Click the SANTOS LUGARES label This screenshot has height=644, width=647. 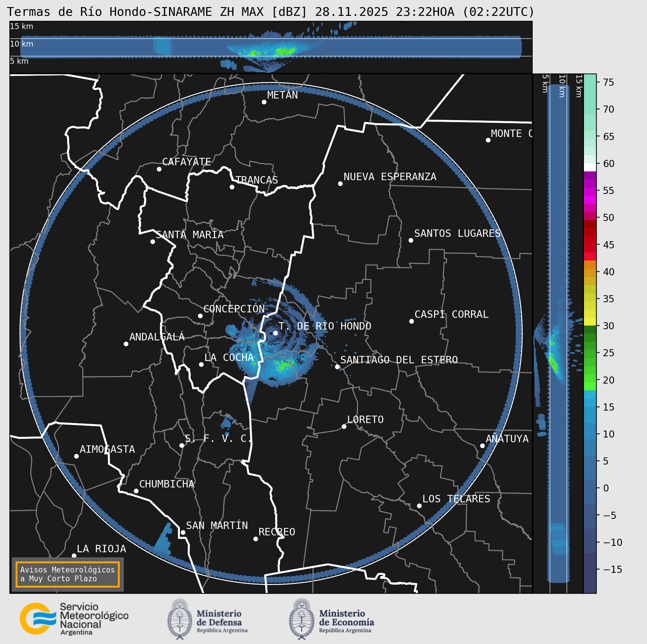pos(457,233)
